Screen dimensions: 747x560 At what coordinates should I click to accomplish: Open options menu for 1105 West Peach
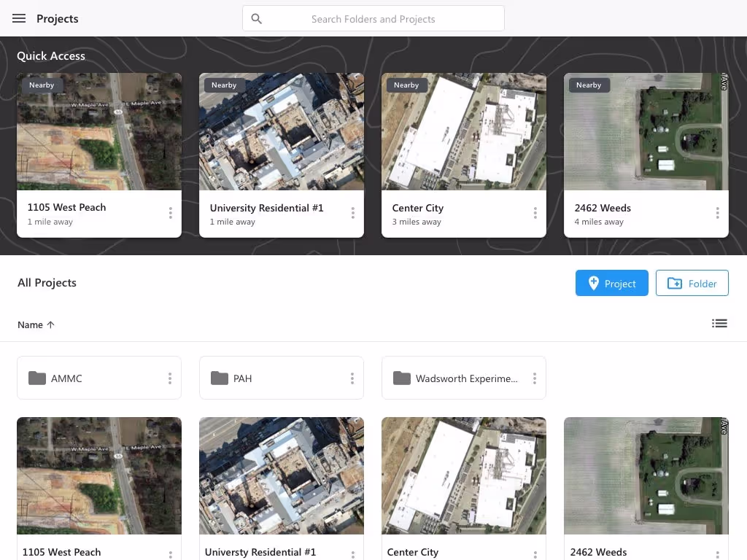coord(171,214)
